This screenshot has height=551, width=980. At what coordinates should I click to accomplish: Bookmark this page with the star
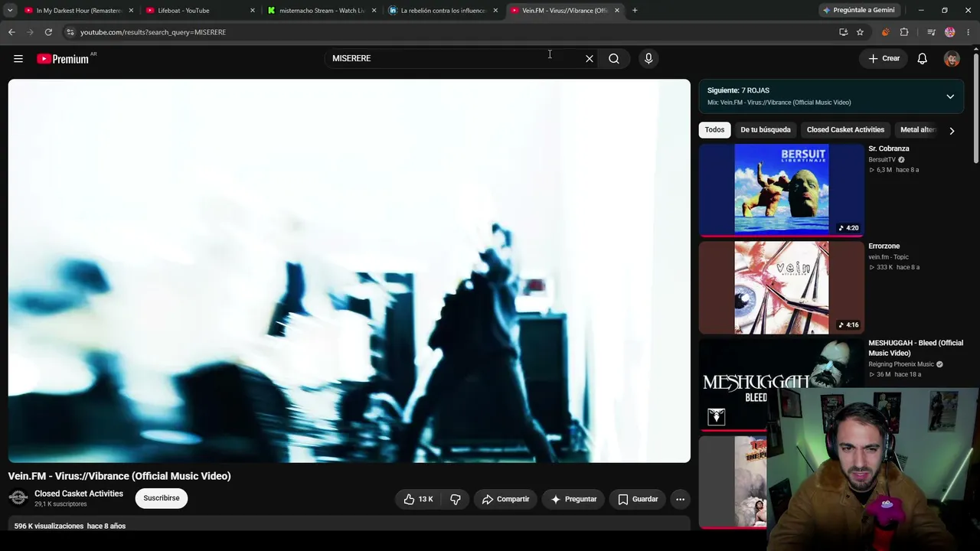[x=860, y=32]
